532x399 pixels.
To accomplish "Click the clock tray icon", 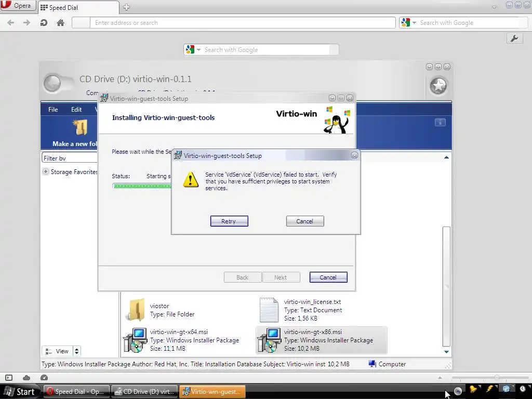I will pos(523,389).
